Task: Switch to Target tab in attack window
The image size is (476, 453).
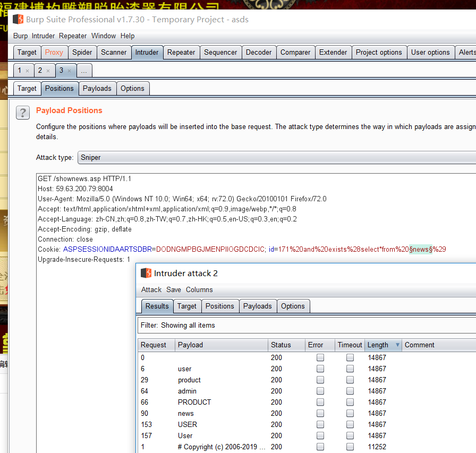Action: click(x=187, y=306)
